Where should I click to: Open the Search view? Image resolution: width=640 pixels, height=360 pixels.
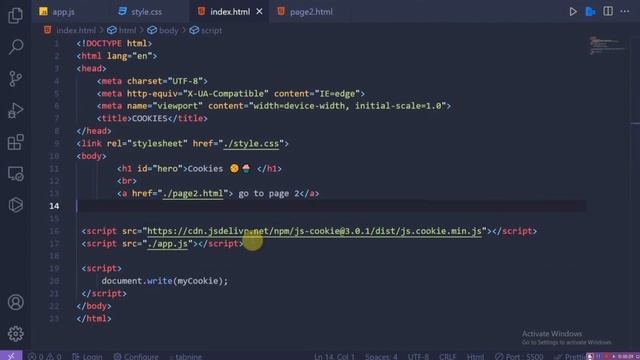16,47
